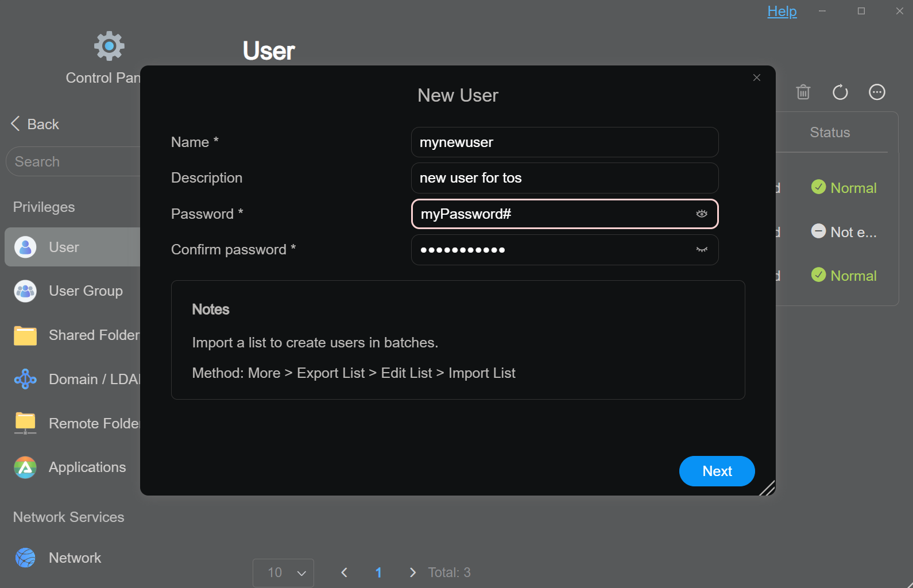Click the delete trash icon in toolbar

803,92
